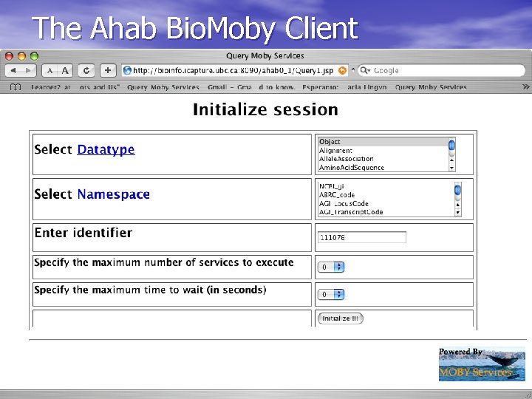This screenshot has height=399, width=532.
Task: Reload the page with the refresh button
Action: [86, 71]
